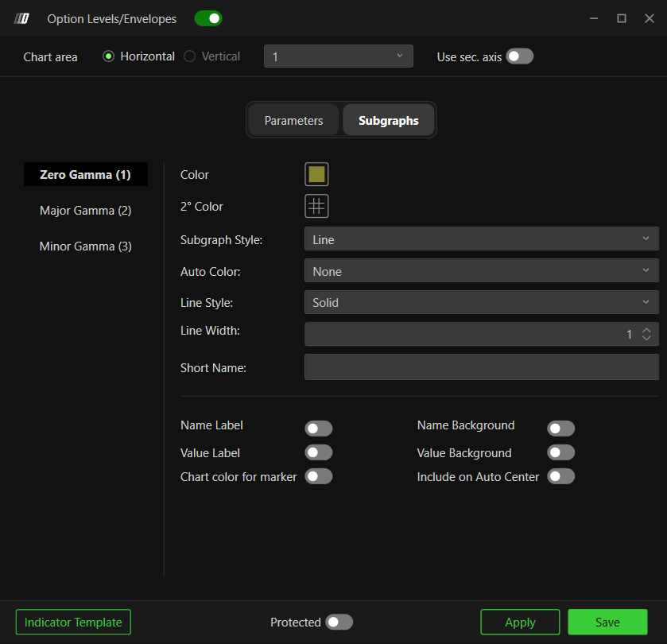Open the Indicator Template button

73,622
